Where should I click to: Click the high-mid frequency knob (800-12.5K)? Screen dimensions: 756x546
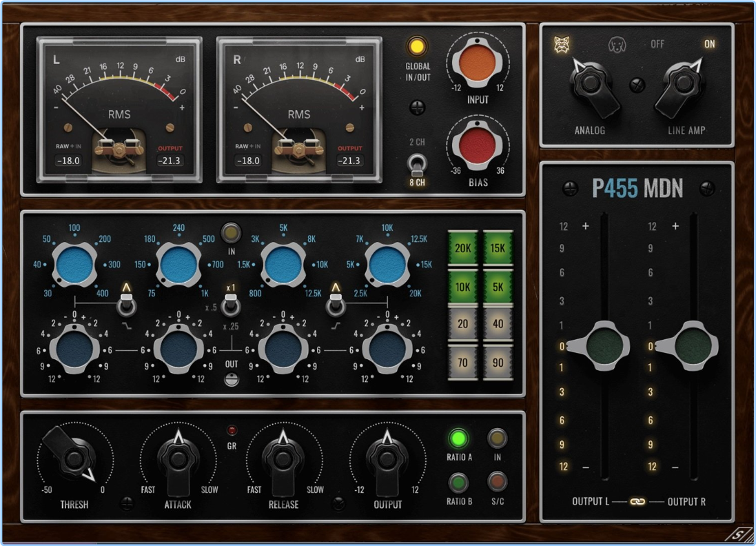pos(283,265)
